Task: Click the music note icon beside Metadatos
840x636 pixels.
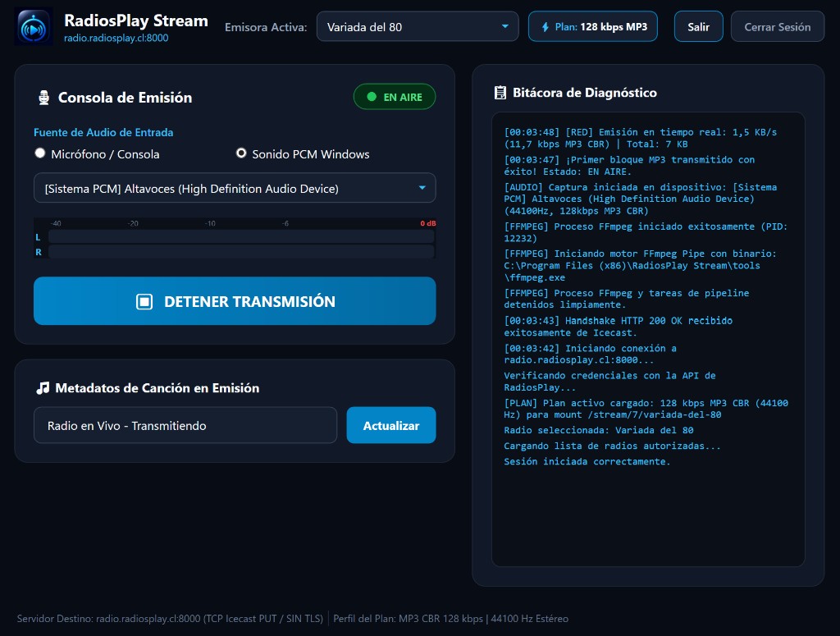Action: (43, 388)
